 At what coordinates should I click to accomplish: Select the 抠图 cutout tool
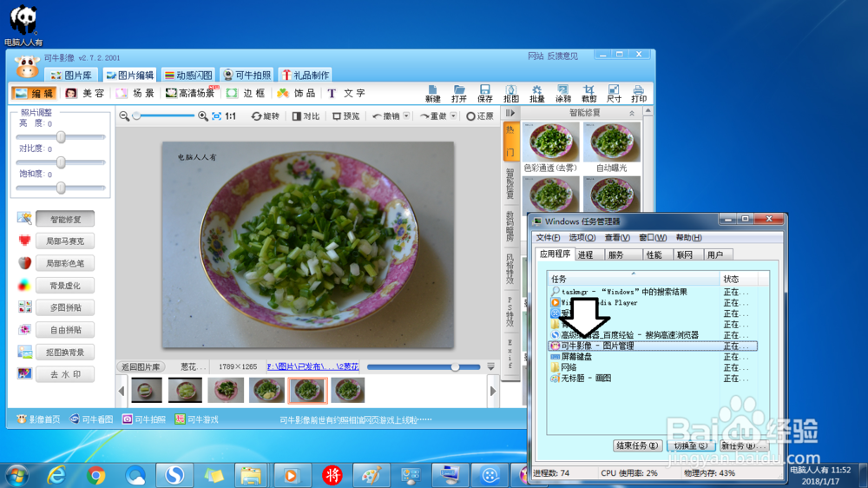[x=511, y=94]
